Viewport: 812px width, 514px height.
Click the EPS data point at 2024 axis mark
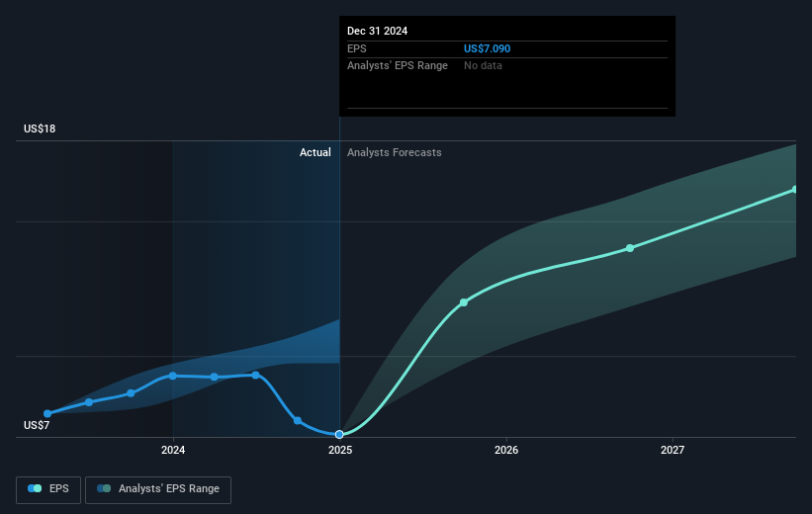[172, 376]
